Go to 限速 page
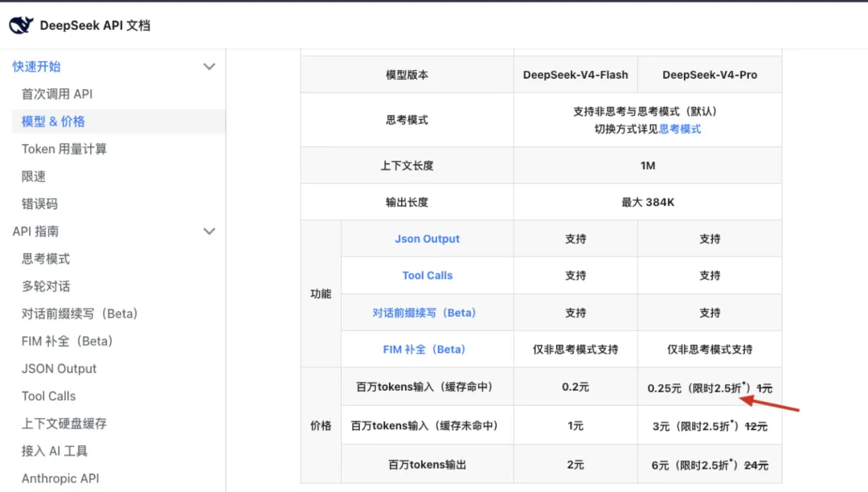Screen dimensions: 868x492 click(34, 177)
